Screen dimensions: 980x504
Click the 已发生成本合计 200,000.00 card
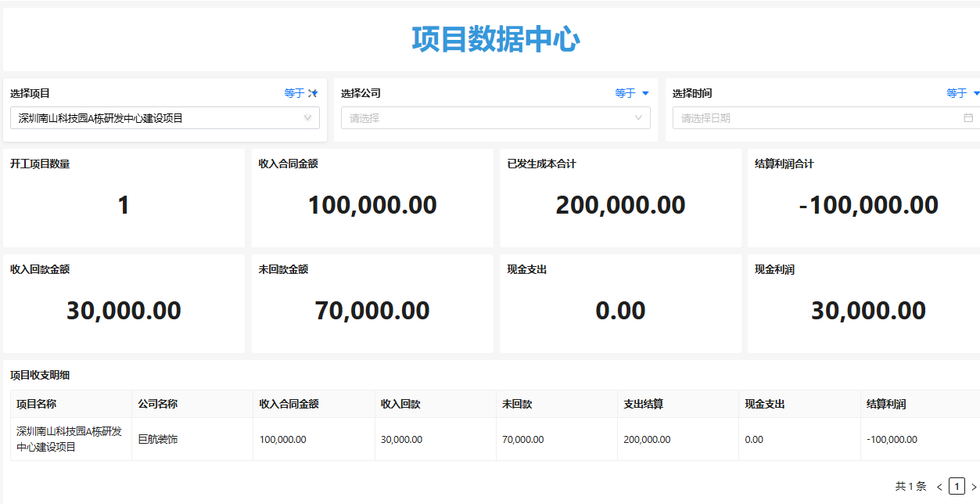[x=621, y=198]
